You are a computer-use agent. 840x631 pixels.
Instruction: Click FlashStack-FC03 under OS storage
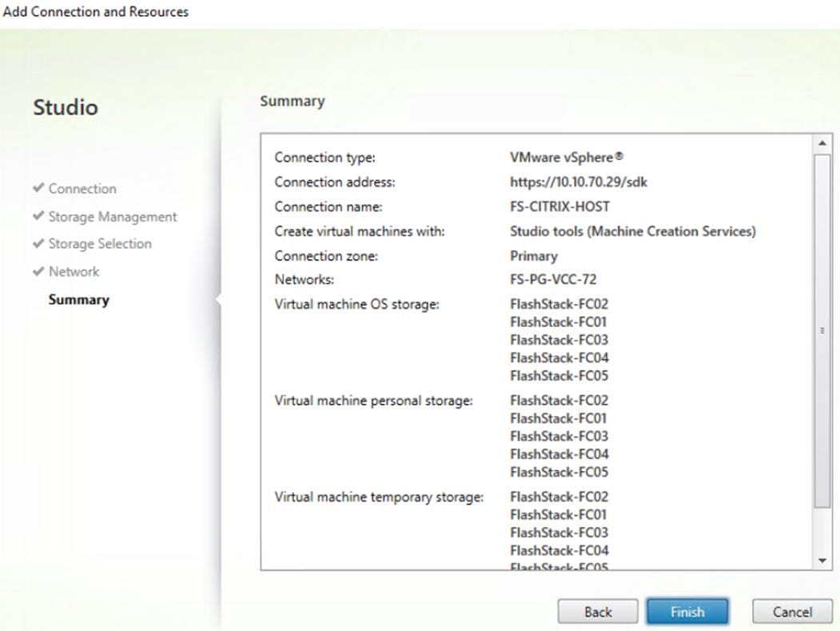tap(559, 340)
